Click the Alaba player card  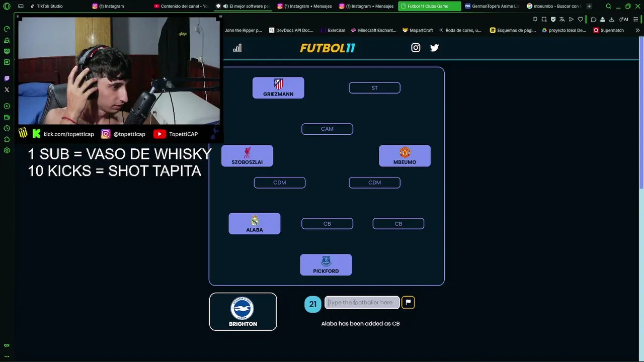point(255,224)
